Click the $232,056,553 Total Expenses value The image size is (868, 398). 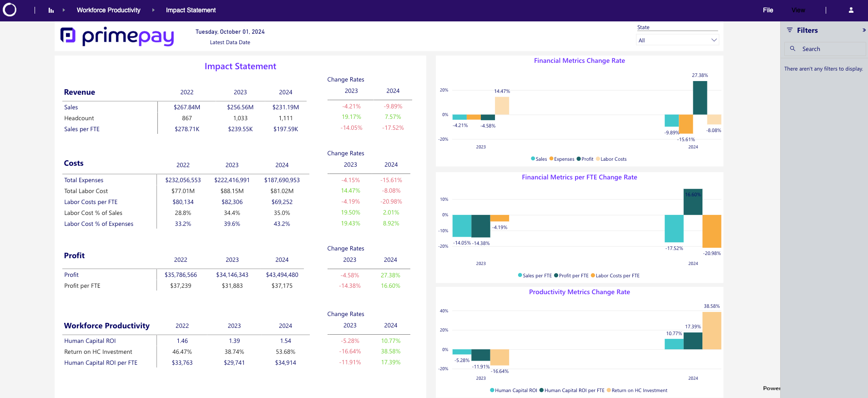click(183, 180)
